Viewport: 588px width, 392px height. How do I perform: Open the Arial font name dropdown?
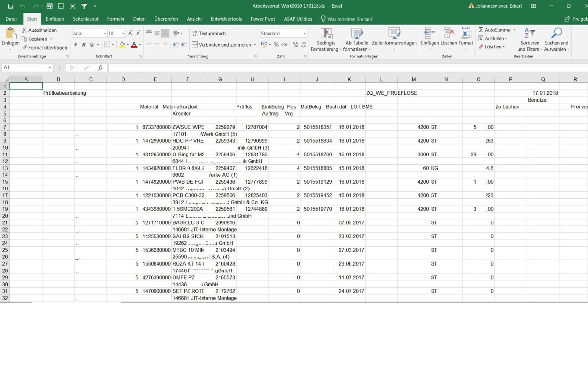105,33
